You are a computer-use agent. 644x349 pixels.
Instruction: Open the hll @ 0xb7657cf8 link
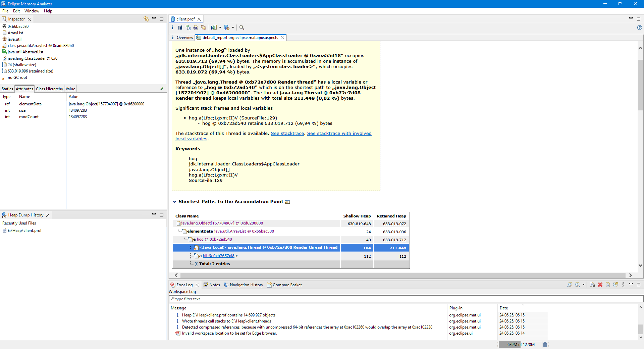(x=219, y=256)
